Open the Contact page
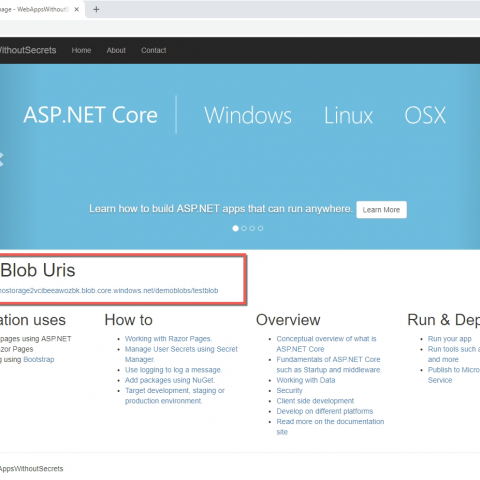The height and width of the screenshot is (480, 480). pyautogui.click(x=153, y=50)
